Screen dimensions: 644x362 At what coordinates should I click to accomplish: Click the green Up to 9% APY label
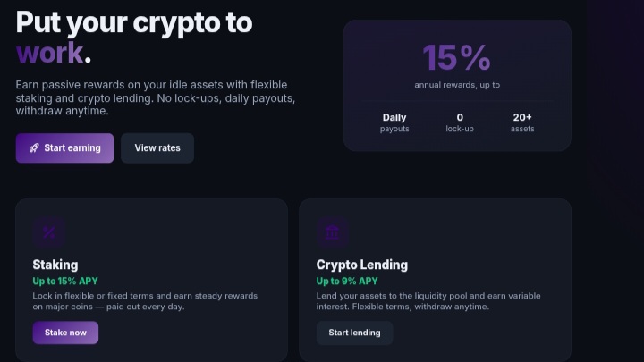click(347, 282)
